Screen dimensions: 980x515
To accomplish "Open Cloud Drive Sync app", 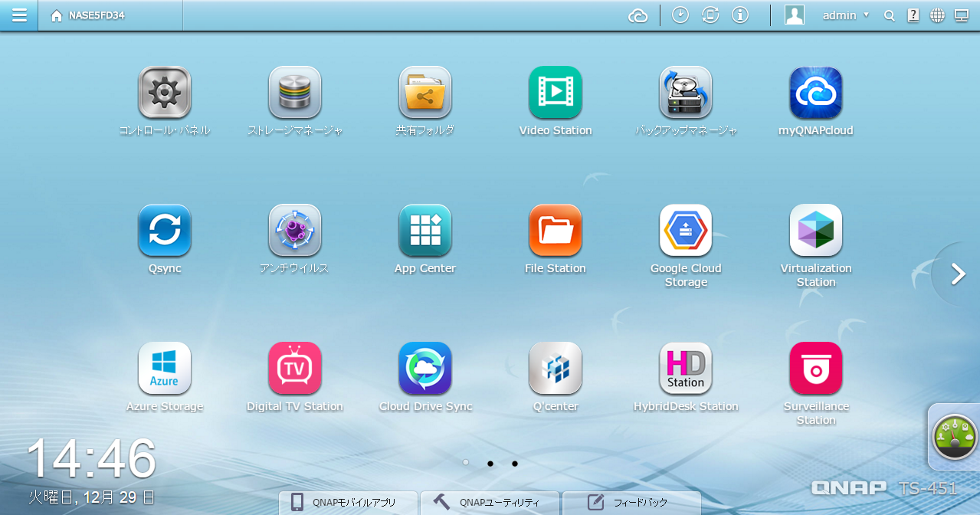I will [425, 368].
